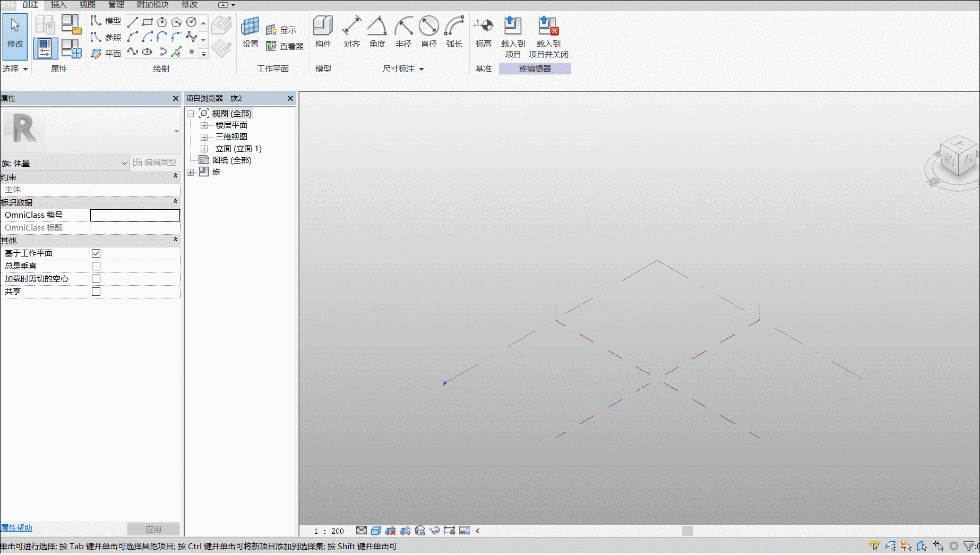Select the 直径 diameter dimension tool
This screenshot has width=980, height=555.
[429, 32]
